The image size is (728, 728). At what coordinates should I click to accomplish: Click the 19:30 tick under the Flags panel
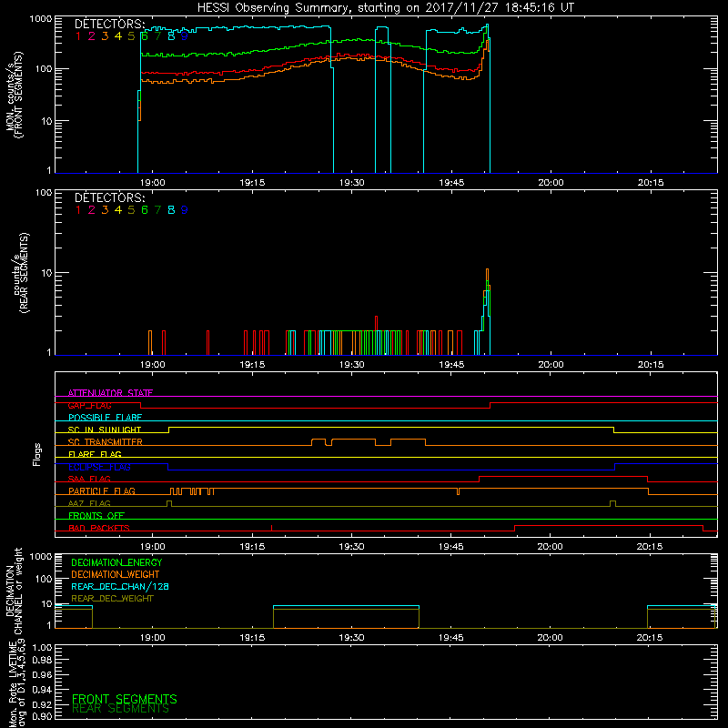351,547
